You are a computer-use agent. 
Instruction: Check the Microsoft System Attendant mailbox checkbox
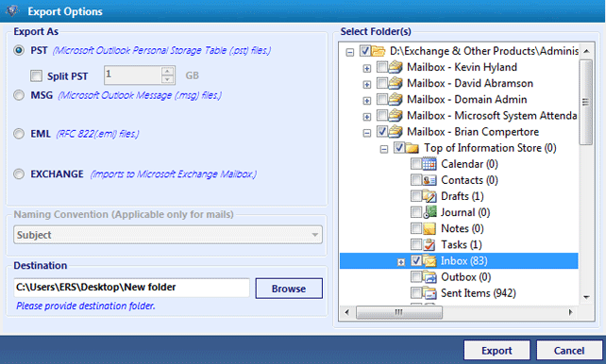(x=382, y=115)
